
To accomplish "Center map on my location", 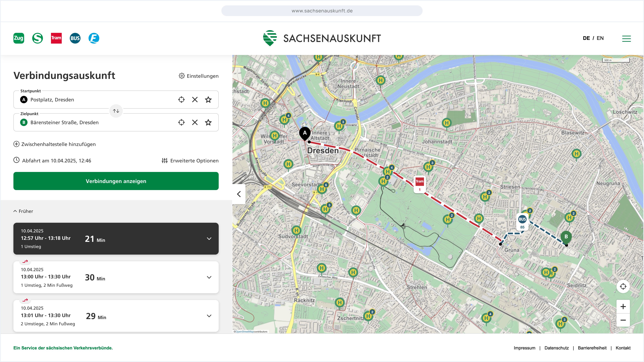I will tap(623, 286).
